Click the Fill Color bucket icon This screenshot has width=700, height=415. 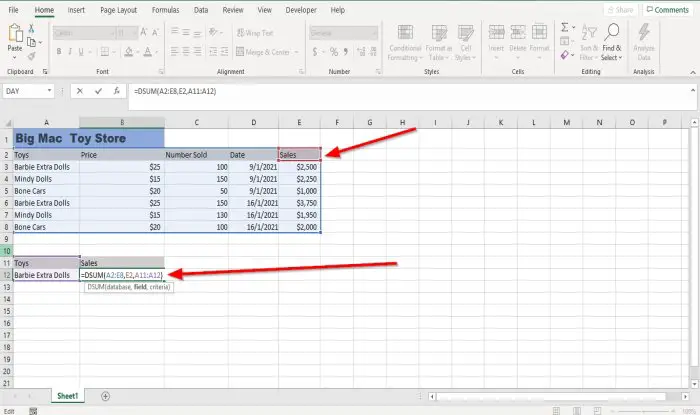coord(129,52)
